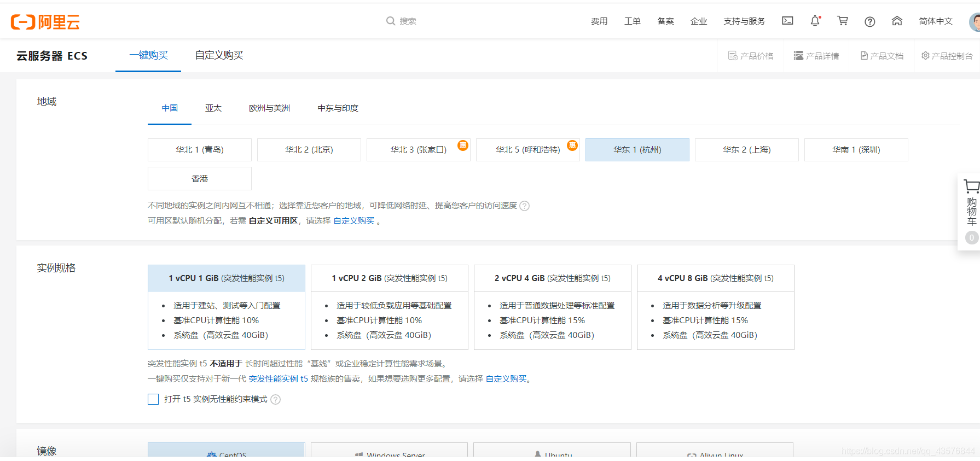This screenshot has width=980, height=461.
Task: Click 自定义购买 link below instance specs
Action: (506, 379)
